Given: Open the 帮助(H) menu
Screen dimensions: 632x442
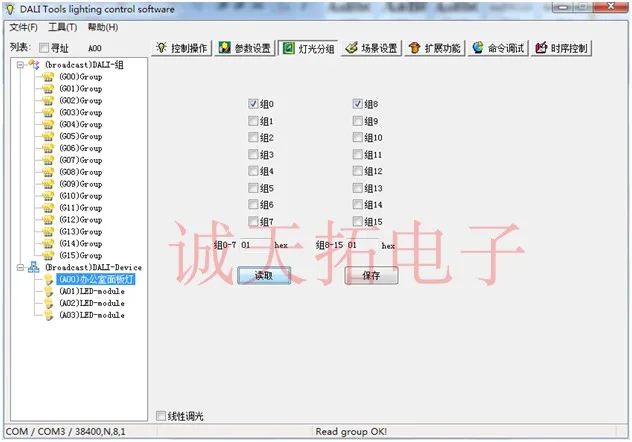Looking at the screenshot, I should (x=103, y=27).
